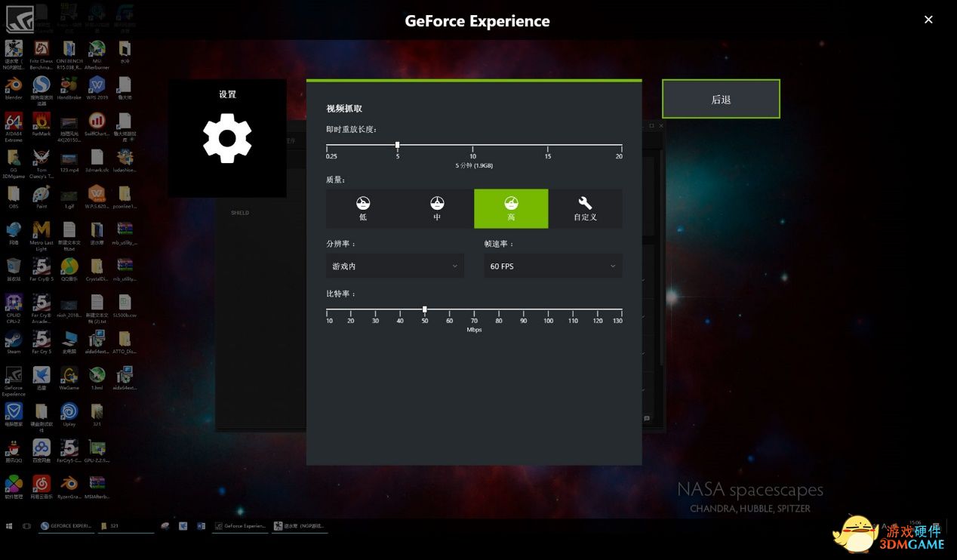Open the Far Cry 5 desktop icon
This screenshot has width=957, height=560.
(42, 342)
